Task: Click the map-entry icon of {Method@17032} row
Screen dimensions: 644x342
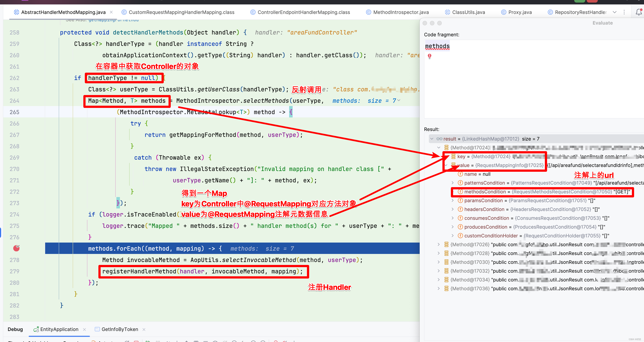Action: (446, 271)
